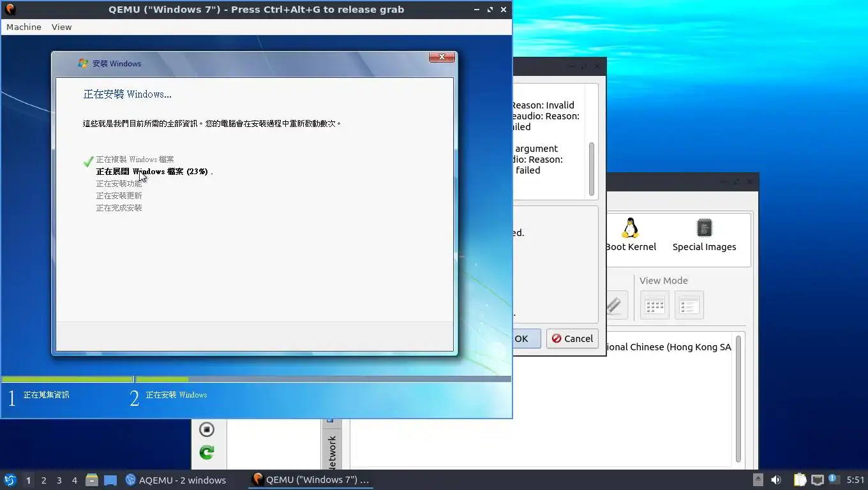Click the green reset arrow in AQEMU
The width and height of the screenshot is (868, 490).
point(206,452)
